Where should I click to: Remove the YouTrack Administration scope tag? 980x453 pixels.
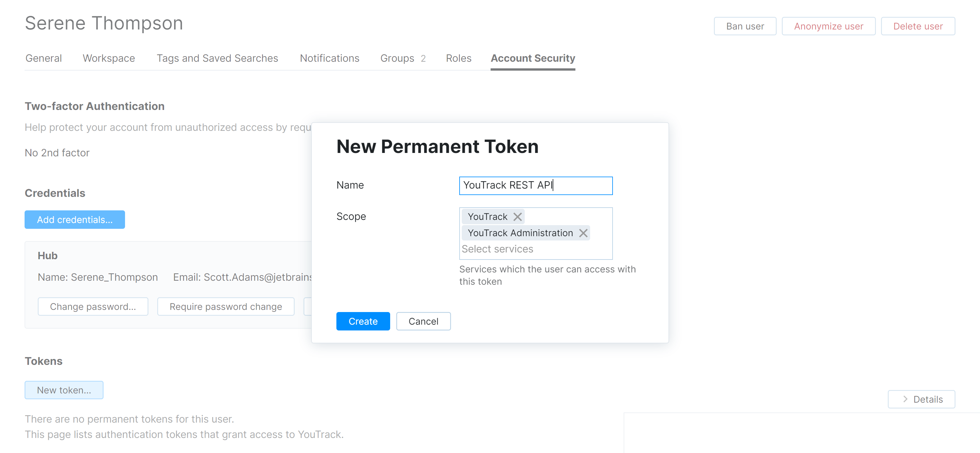coord(583,233)
